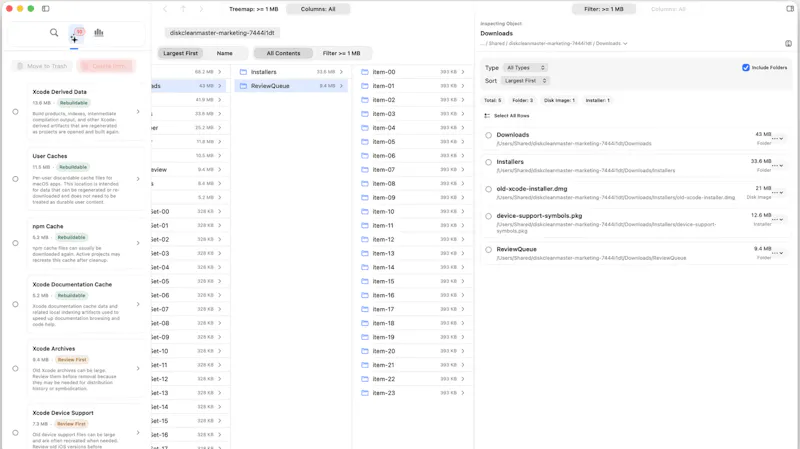Click the Select All Rows list icon
Viewport: 800px width, 449px height.
(487, 116)
